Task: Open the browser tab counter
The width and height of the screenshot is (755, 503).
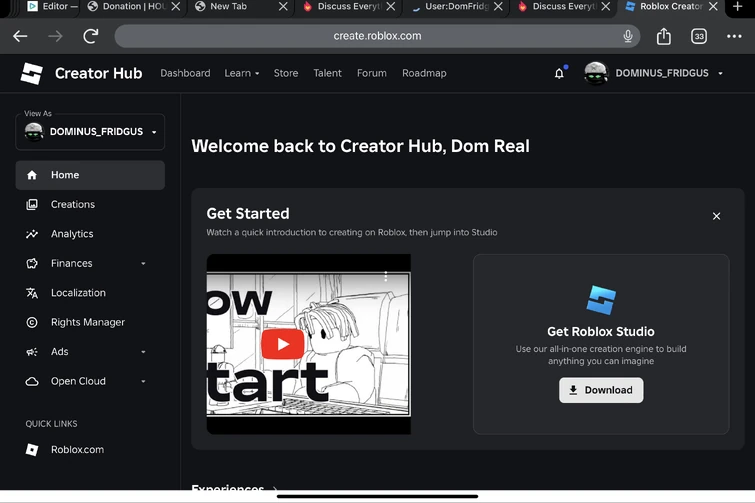Action: 699,37
